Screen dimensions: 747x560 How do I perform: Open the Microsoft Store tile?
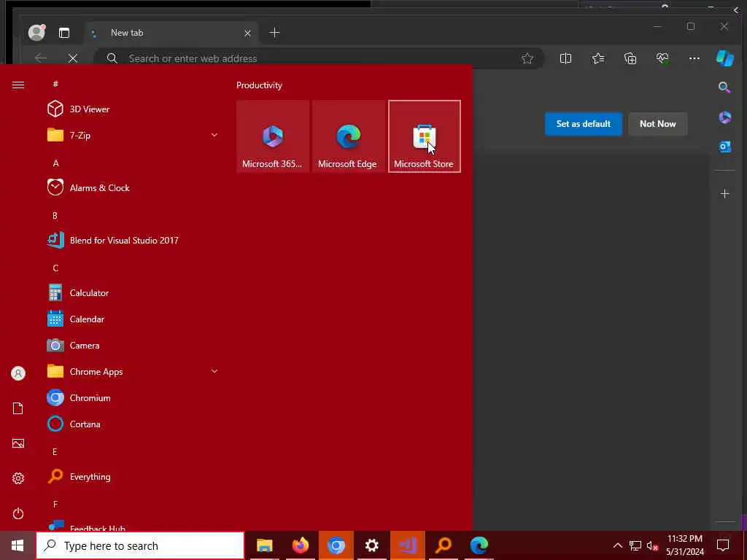pos(425,136)
